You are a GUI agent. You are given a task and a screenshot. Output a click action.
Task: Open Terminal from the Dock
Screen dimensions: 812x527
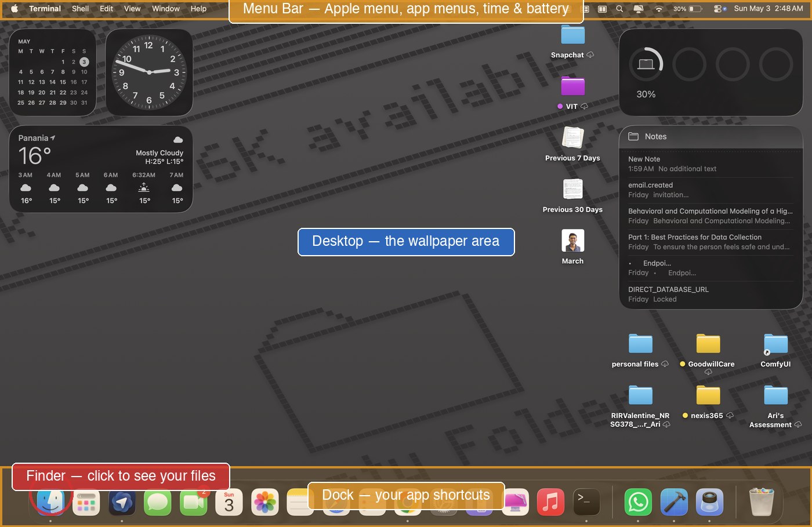(x=586, y=502)
